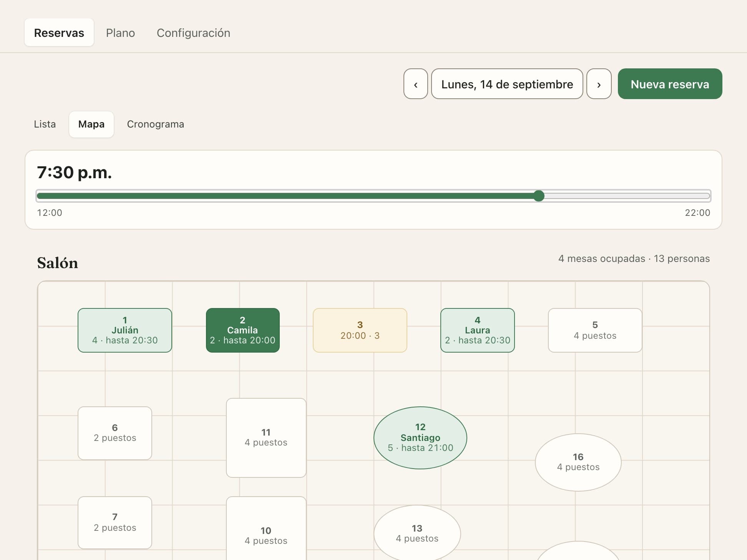Open the Reservas tab
The image size is (747, 560).
pyautogui.click(x=59, y=33)
